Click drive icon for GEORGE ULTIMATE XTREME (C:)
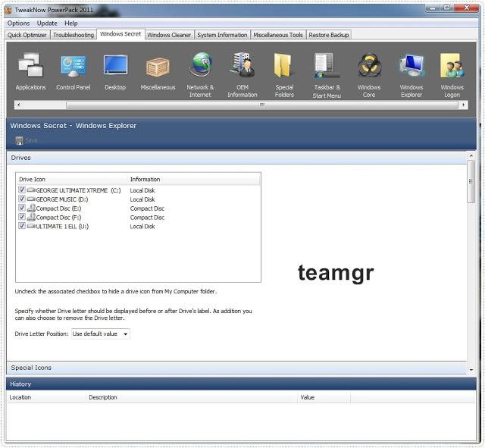485x448 pixels. tap(31, 190)
